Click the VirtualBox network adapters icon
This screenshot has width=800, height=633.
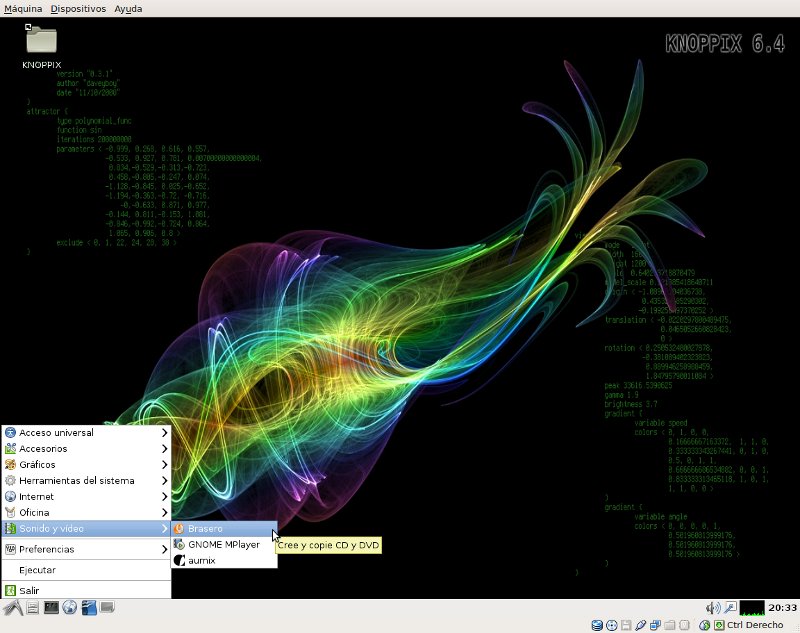[655, 625]
